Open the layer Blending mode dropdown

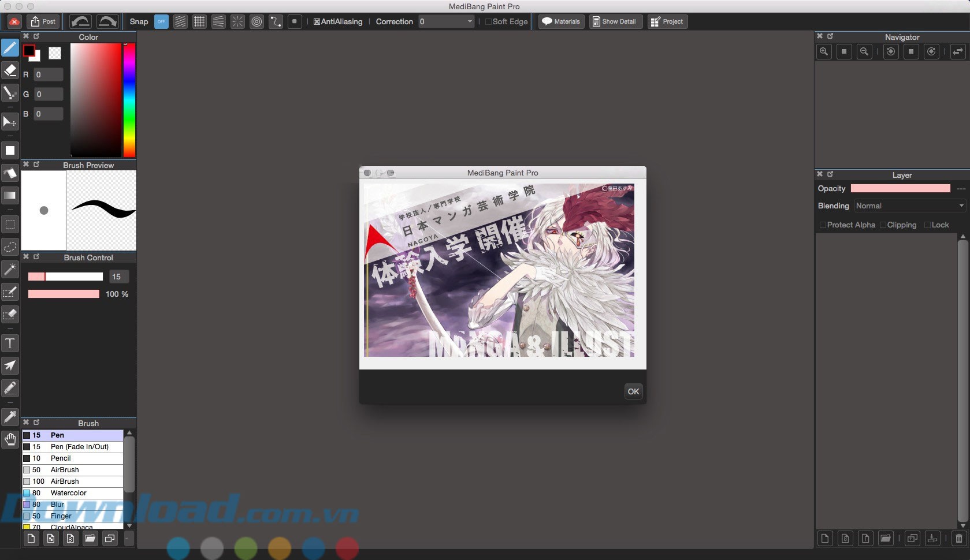910,206
